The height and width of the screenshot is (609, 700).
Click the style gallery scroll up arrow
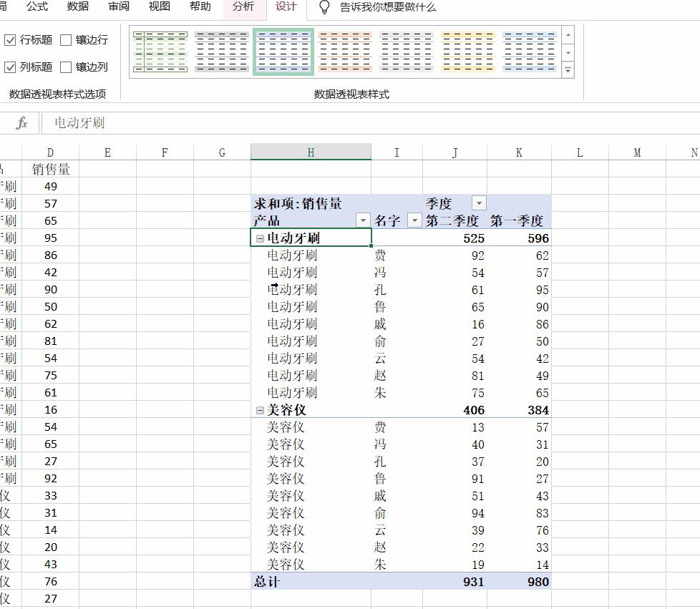pyautogui.click(x=568, y=33)
